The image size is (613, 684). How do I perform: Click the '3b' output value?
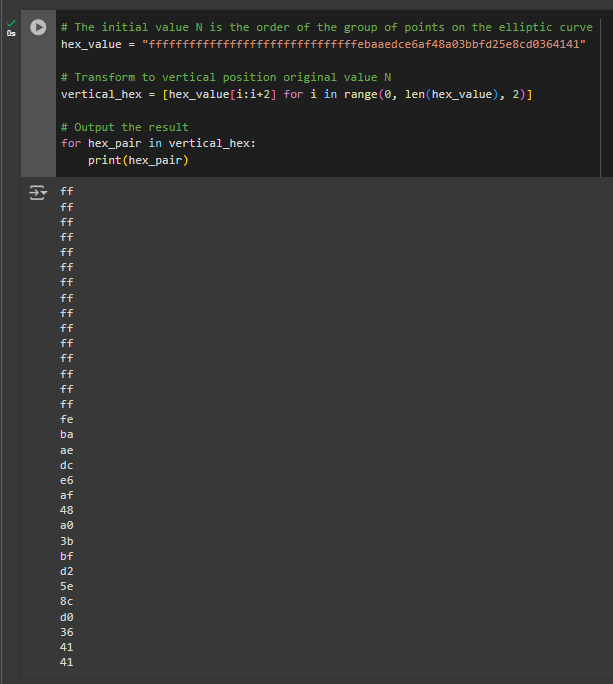(x=67, y=541)
